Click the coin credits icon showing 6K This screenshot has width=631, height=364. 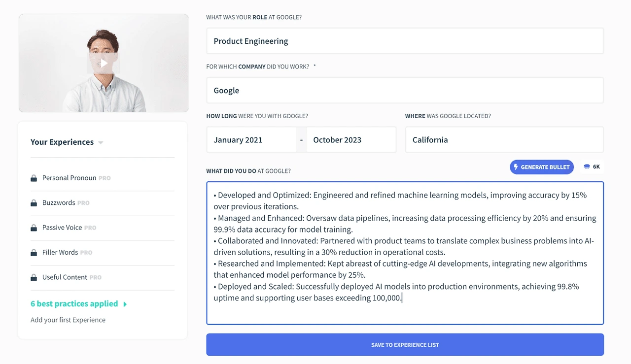point(587,167)
